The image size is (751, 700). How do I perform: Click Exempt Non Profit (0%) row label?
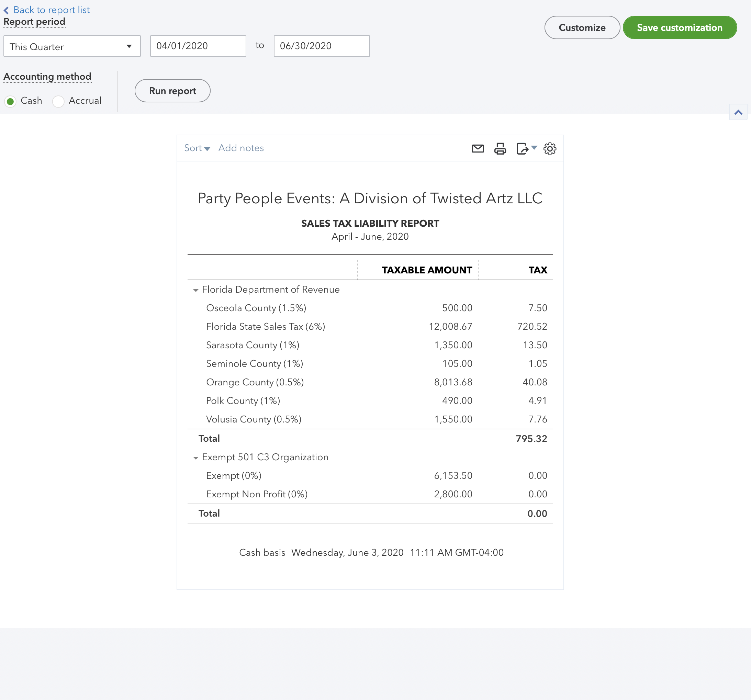257,494
